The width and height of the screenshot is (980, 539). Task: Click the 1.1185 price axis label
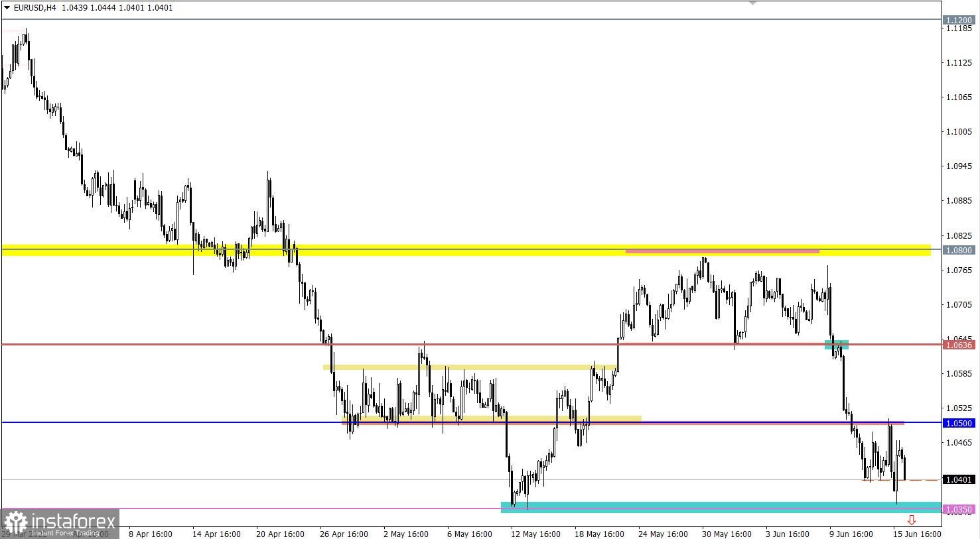tap(960, 29)
